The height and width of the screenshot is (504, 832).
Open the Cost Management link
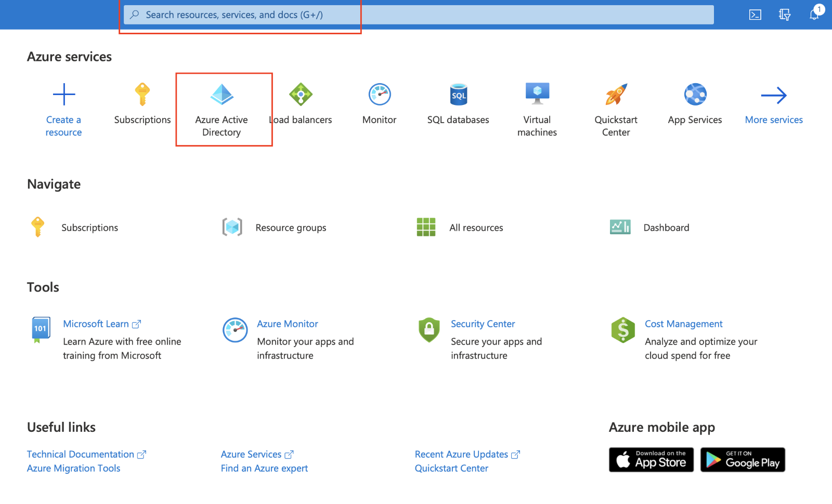pos(684,324)
